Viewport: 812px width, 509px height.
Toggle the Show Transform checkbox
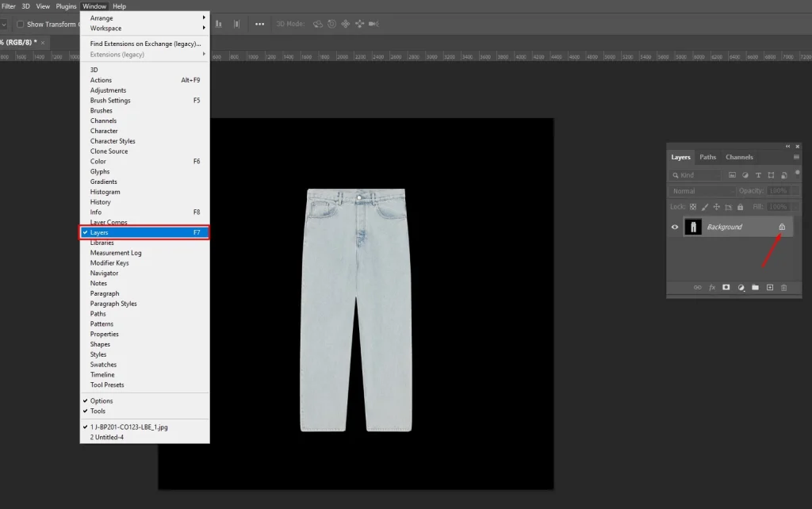coord(21,24)
